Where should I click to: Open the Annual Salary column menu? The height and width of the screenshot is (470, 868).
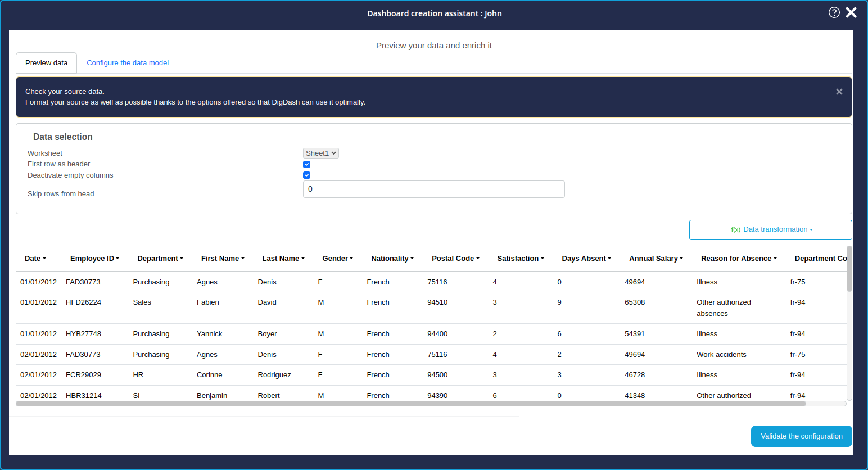click(656, 259)
